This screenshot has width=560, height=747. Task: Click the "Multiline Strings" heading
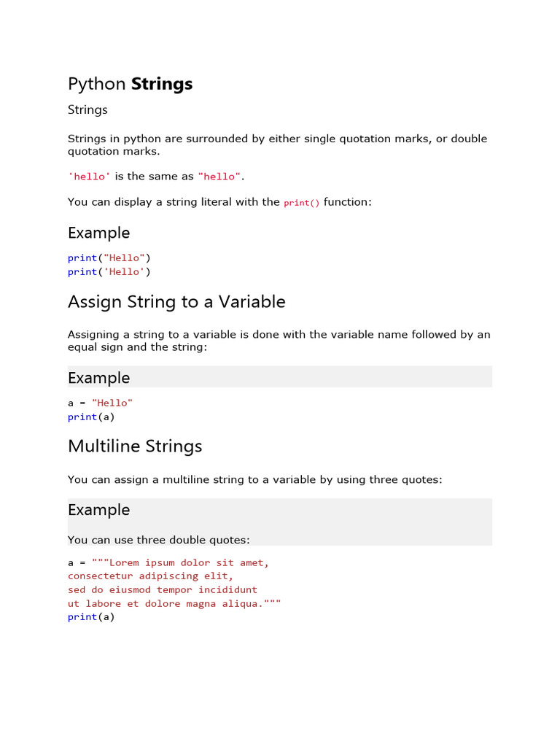135,446
